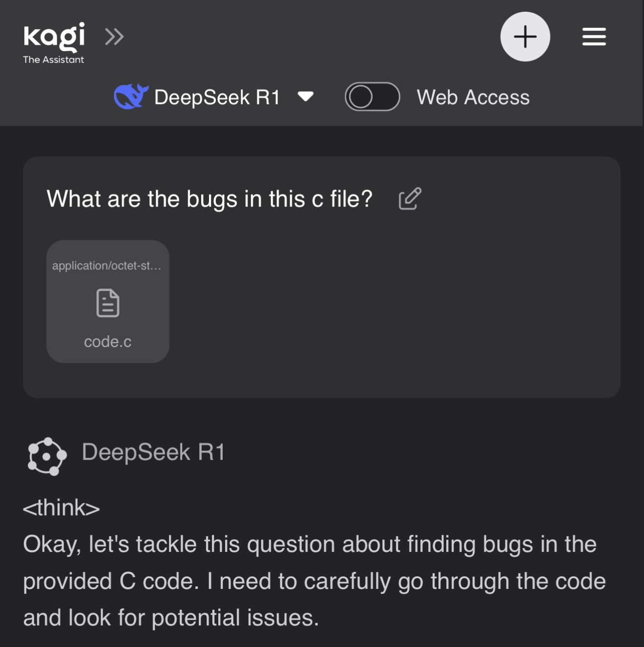644x647 pixels.
Task: Click the document icon in the attachment
Action: (x=108, y=303)
